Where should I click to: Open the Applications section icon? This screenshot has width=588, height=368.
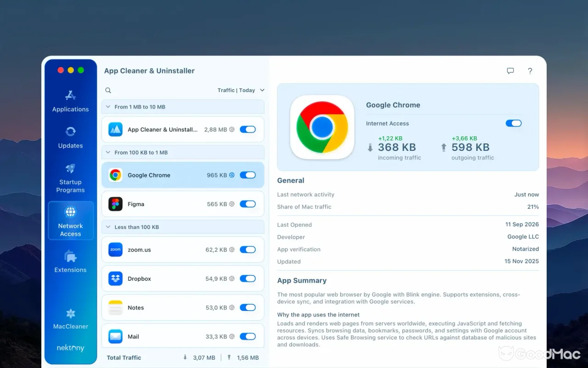[70, 95]
